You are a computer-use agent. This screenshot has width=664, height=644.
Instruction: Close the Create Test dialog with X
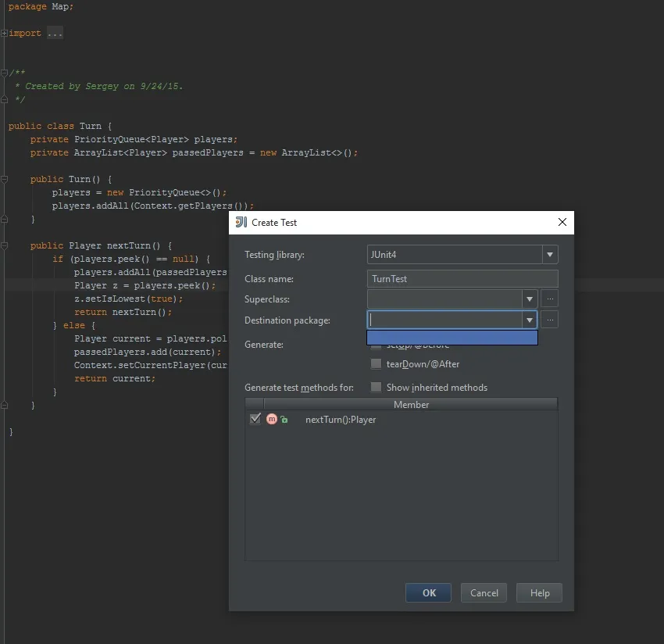(562, 223)
